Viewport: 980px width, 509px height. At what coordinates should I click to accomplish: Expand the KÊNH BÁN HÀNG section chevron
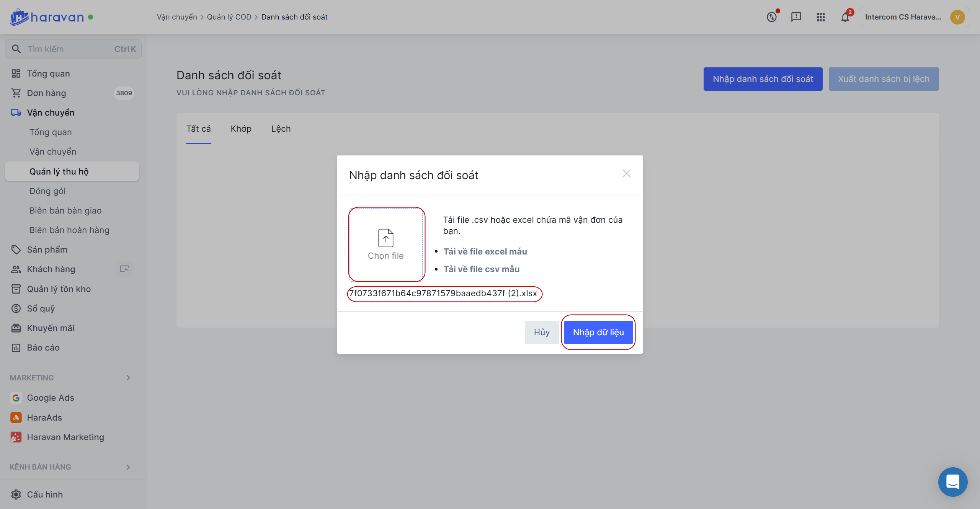tap(128, 467)
